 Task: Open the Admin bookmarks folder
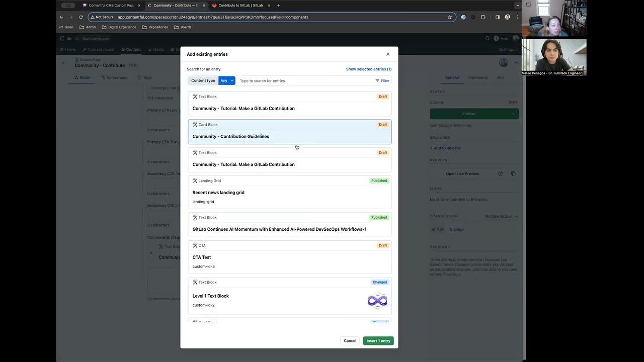tap(88, 27)
